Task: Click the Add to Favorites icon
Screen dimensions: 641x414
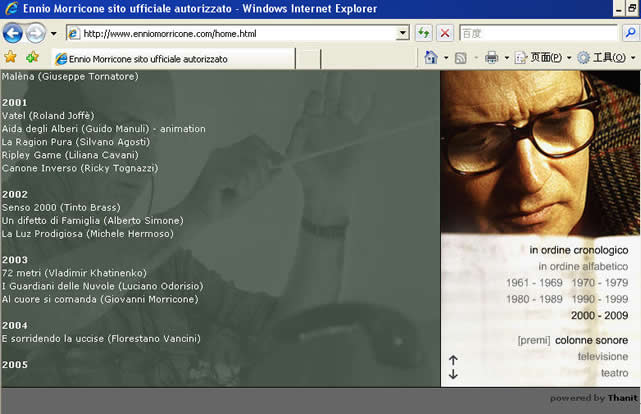Action: pos(32,57)
